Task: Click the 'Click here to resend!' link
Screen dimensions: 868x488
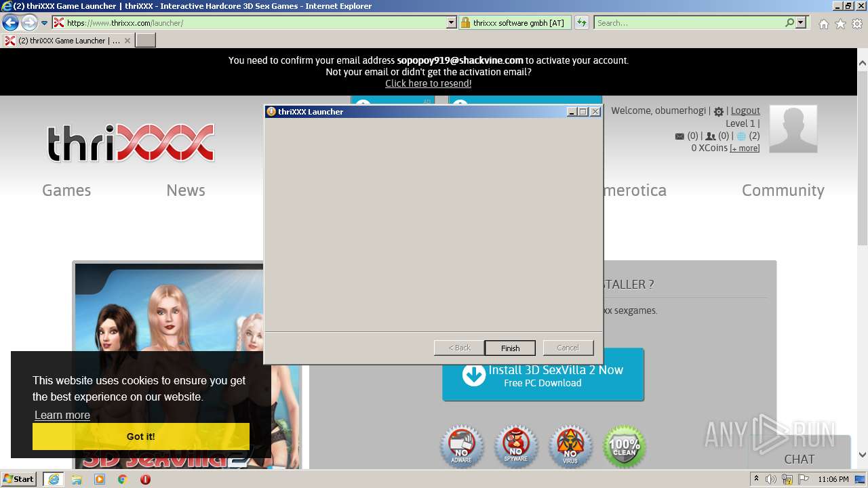Action: pos(428,83)
